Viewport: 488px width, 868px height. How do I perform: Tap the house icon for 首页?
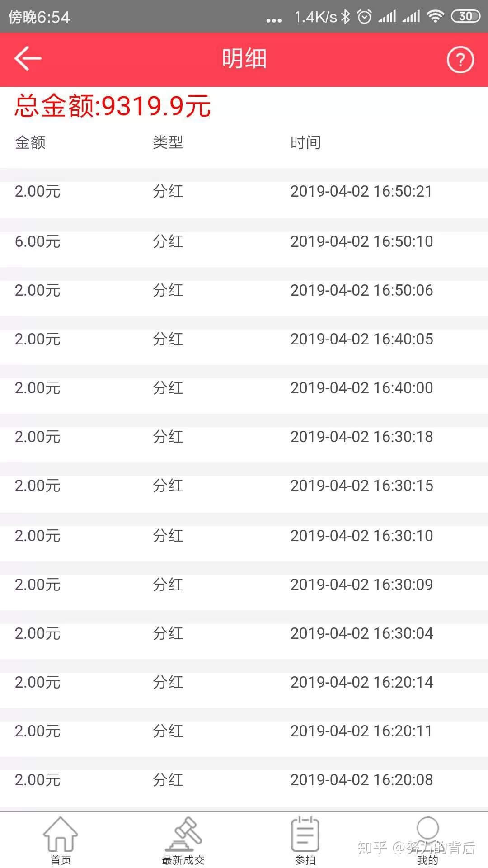click(x=61, y=835)
